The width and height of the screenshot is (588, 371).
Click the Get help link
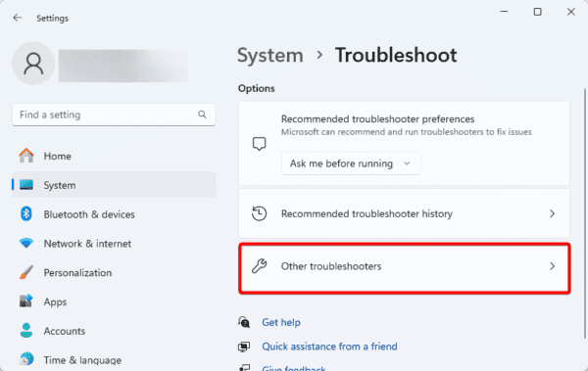coord(281,322)
